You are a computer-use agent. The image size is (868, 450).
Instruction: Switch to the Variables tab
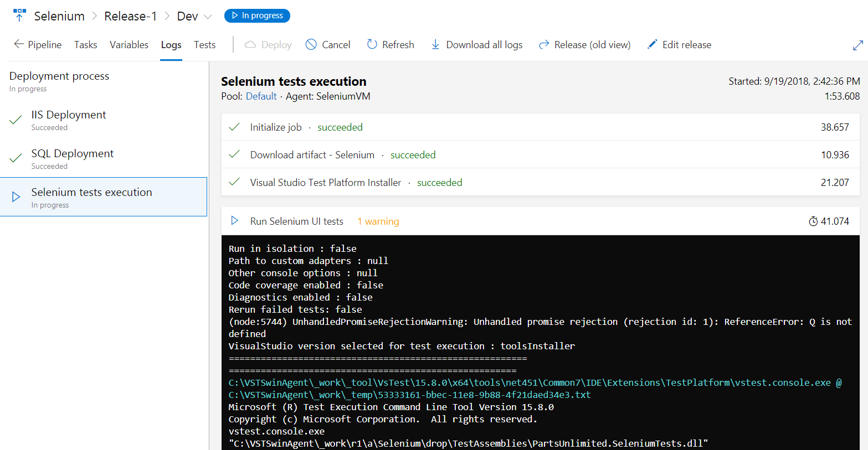click(129, 45)
